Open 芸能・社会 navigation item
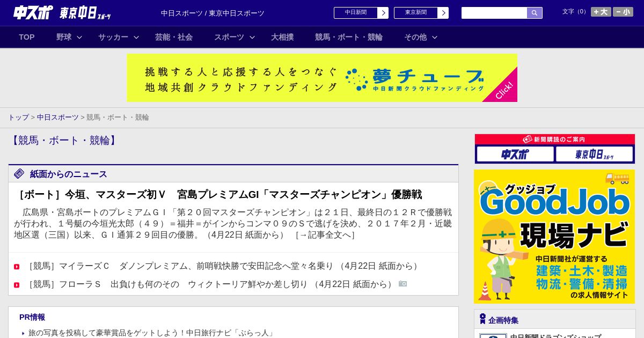Screen dimensions: 644x338 [x=174, y=37]
